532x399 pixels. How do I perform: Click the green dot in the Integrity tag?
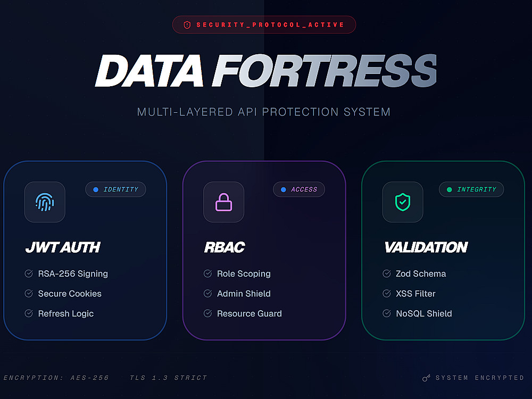coord(449,189)
